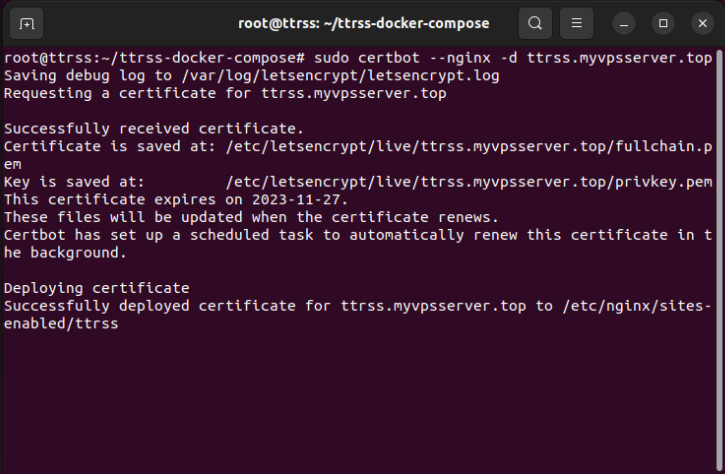725x474 pixels.
Task: Click the 'sudo certbot --nginx' command text
Action: (x=402, y=58)
